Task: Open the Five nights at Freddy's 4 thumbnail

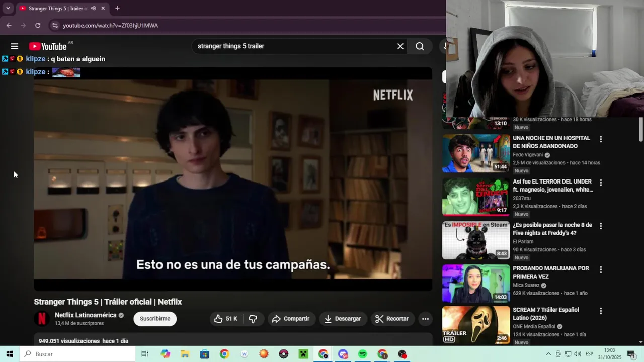Action: pos(476,240)
